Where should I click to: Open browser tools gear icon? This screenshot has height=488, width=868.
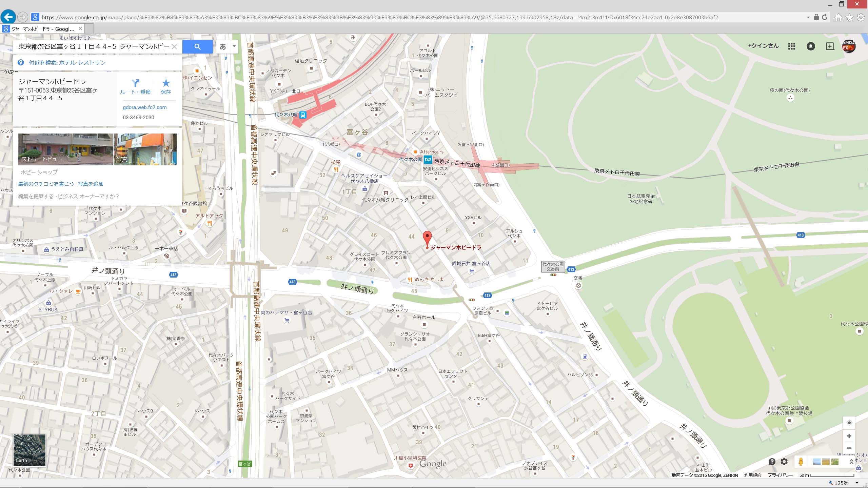coord(861,17)
